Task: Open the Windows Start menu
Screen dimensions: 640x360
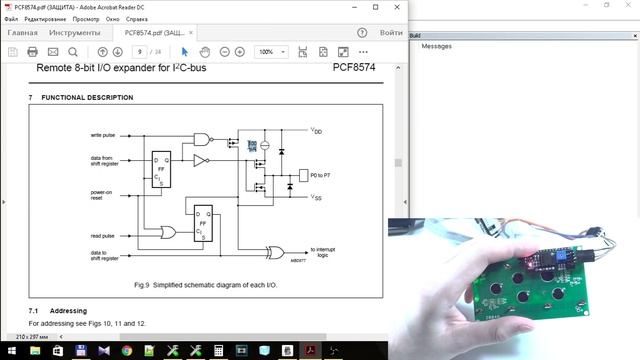Action: (11, 351)
